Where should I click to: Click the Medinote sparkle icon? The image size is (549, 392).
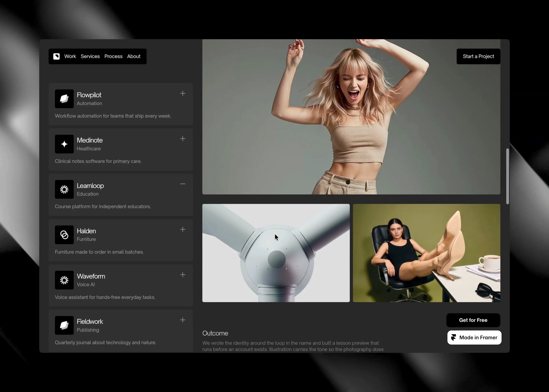64,144
